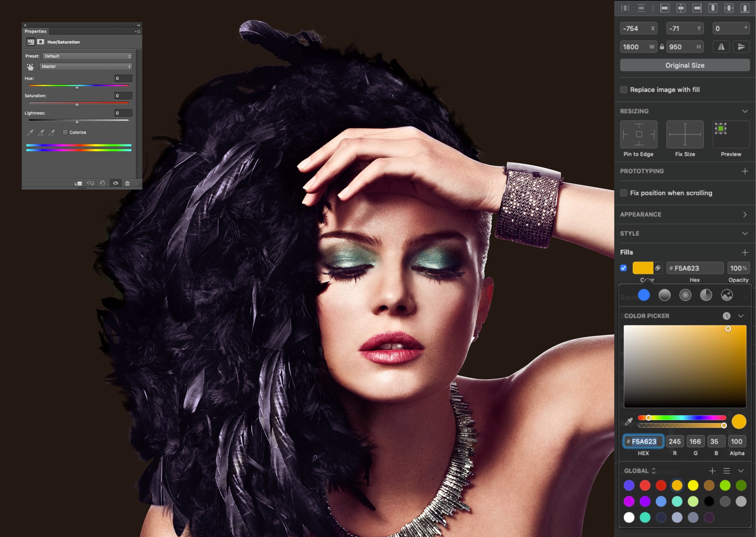This screenshot has height=537, width=756.
Task: Delete adjustment layer with the trash icon
Action: [x=127, y=183]
